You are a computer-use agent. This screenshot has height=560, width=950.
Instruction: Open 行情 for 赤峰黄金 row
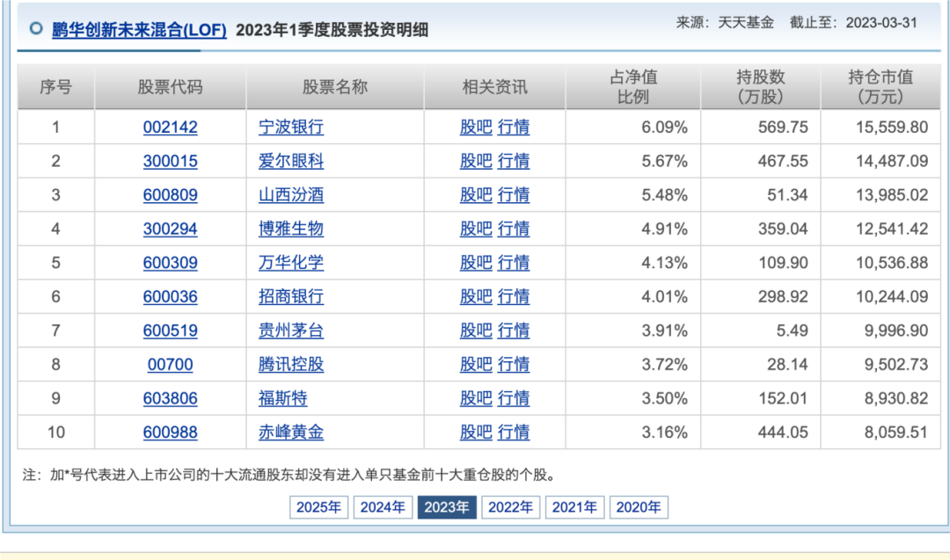tap(513, 433)
